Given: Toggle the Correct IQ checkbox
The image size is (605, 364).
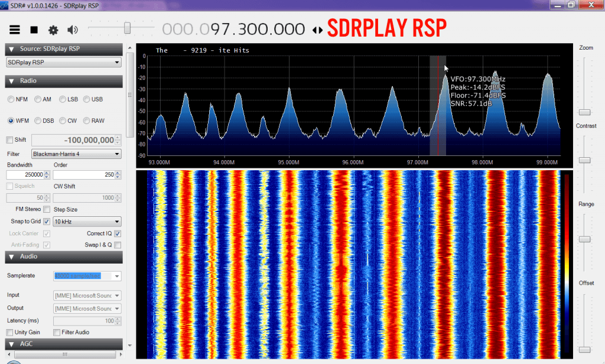Looking at the screenshot, I should click(x=118, y=233).
